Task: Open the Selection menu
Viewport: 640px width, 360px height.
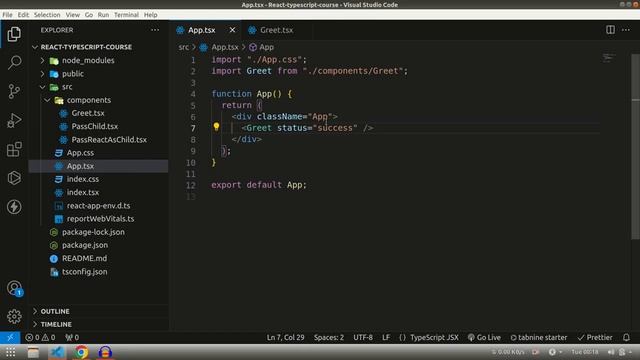Action: (47, 15)
